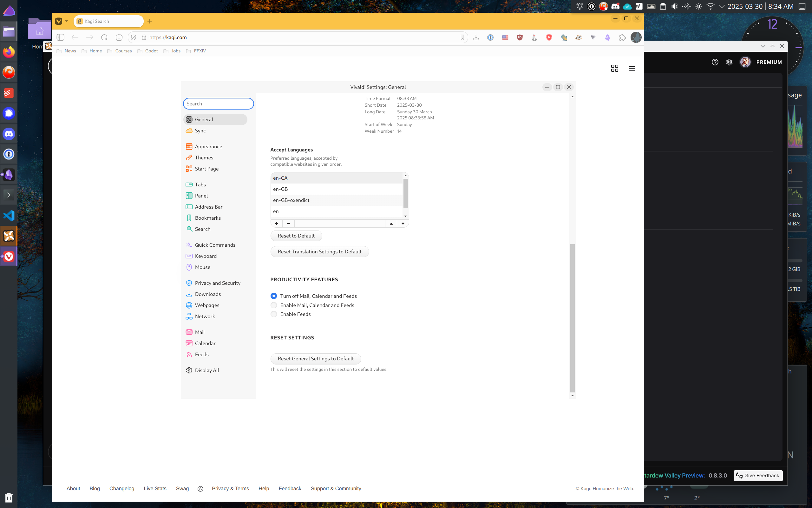Add a language with plus button
Screen dimensions: 812x508
tap(277, 224)
